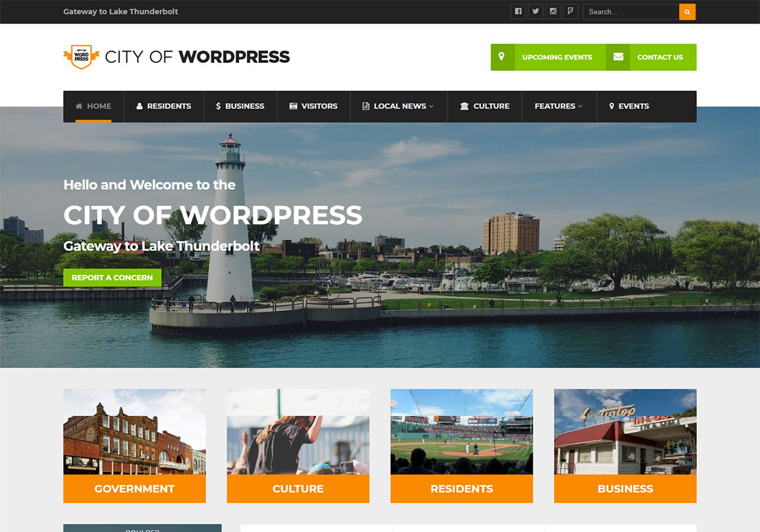Open the Upcoming Events button
Screen dimensions: 760x532
point(548,57)
